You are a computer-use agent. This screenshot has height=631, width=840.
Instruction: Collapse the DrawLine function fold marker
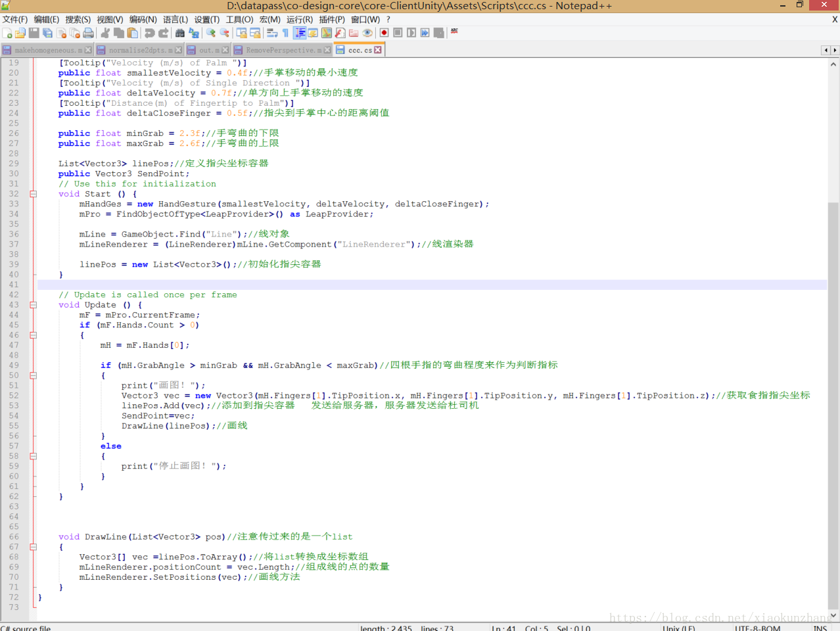33,547
